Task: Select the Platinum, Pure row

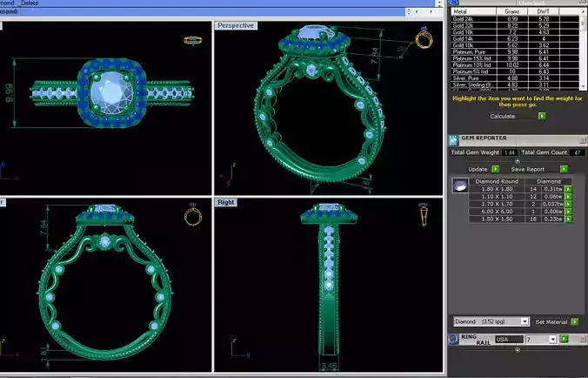Action: (515, 51)
